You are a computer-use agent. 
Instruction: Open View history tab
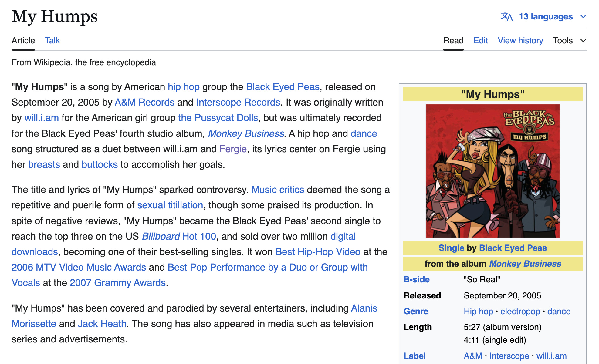pyautogui.click(x=520, y=40)
